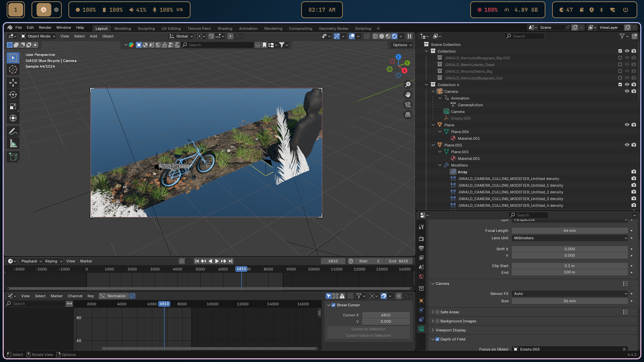Uncheck the Depth of Field checkbox
The width and height of the screenshot is (644, 362).
pos(437,339)
